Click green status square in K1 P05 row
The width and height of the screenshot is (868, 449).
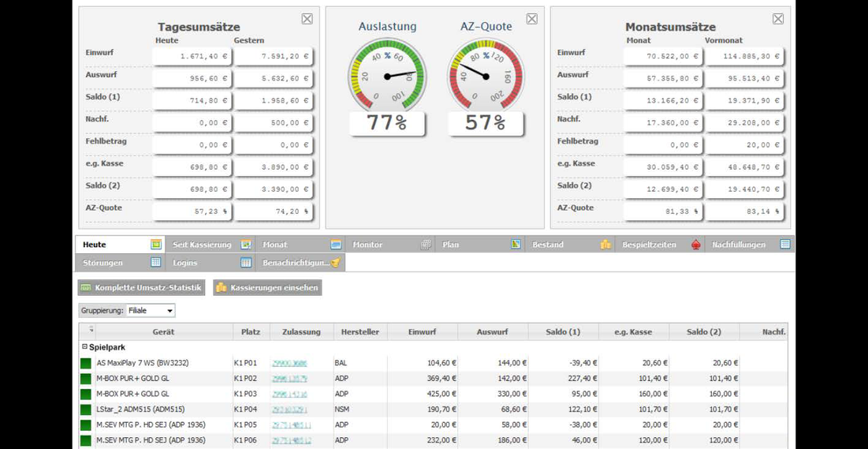pos(86,425)
